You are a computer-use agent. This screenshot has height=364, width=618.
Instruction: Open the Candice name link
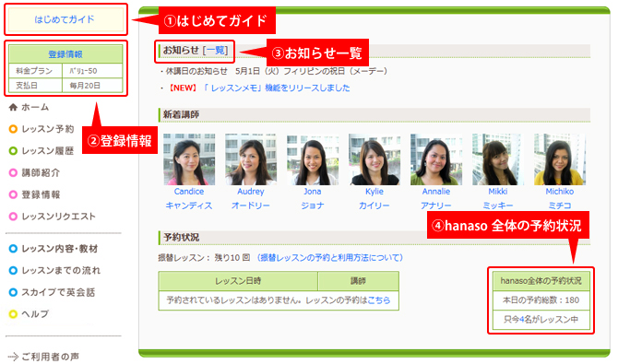click(189, 192)
